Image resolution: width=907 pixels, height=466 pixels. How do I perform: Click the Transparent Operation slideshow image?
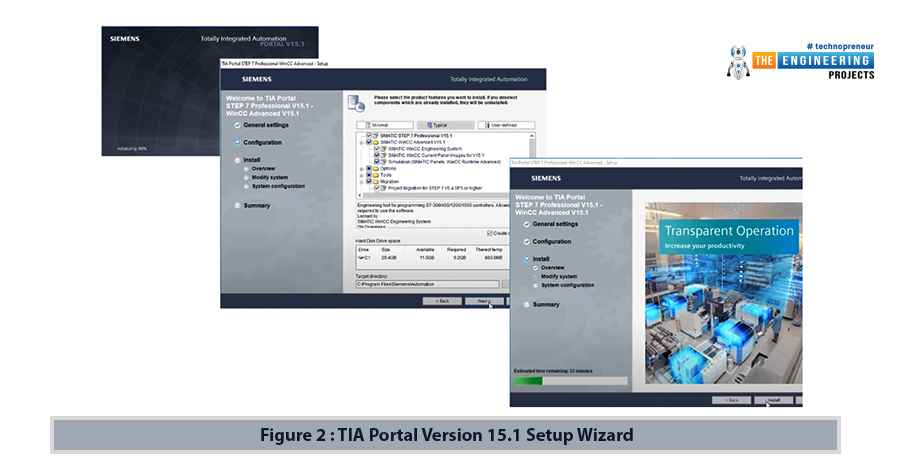(724, 293)
